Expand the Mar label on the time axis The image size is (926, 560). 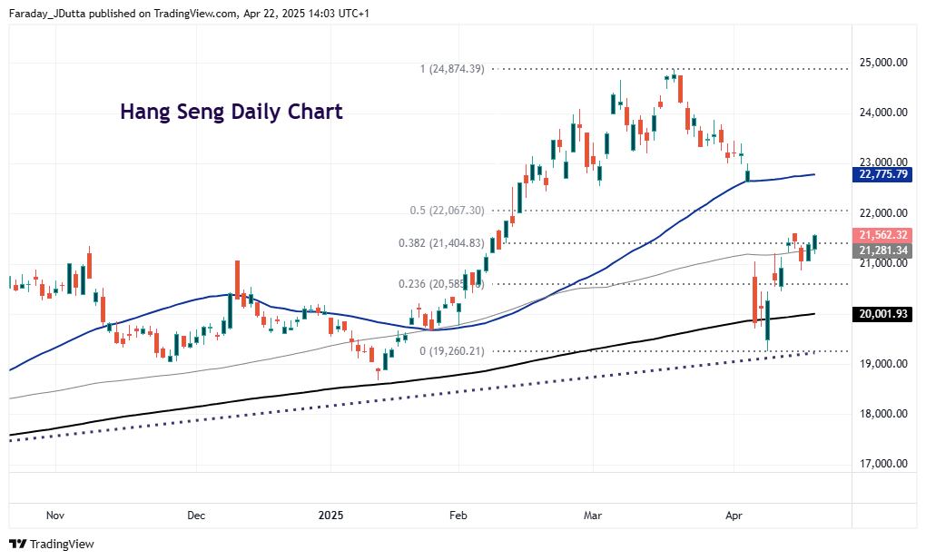592,515
